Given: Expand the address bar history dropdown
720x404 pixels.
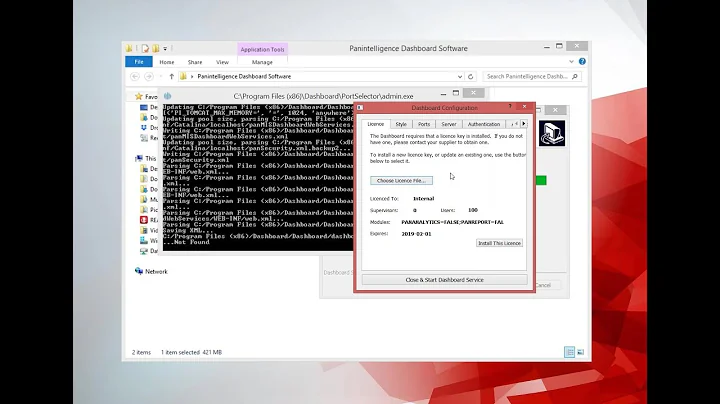Looking at the screenshot, I should point(460,77).
